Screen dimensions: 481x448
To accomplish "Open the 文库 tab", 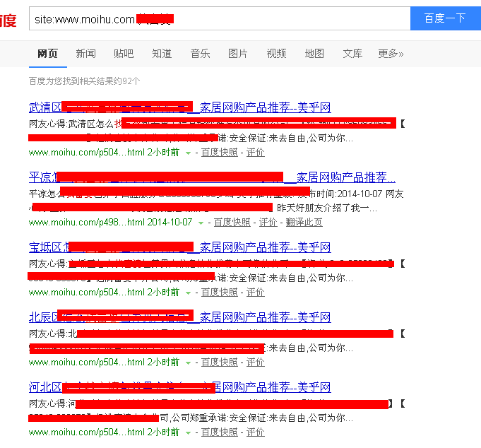I will 352,54.
